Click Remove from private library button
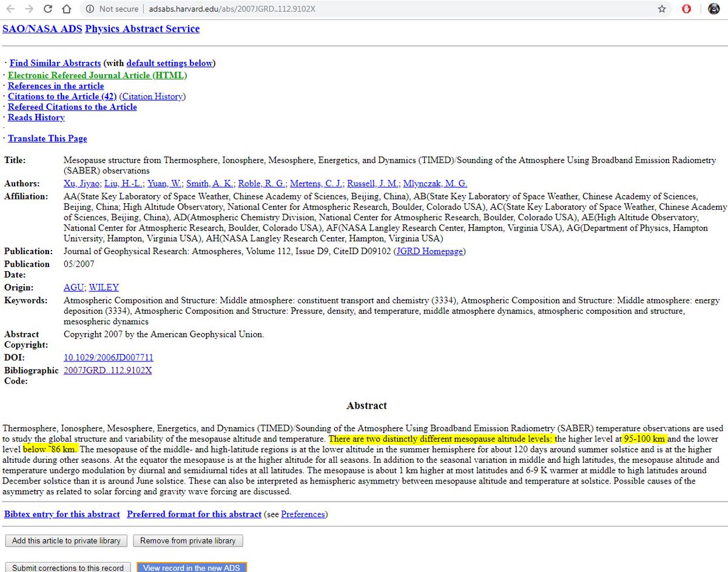 [188, 540]
